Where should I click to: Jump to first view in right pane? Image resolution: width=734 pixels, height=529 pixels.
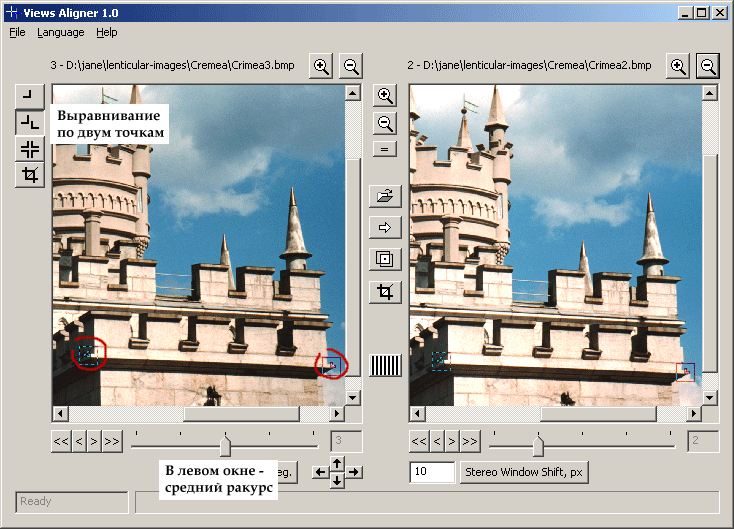pos(419,441)
